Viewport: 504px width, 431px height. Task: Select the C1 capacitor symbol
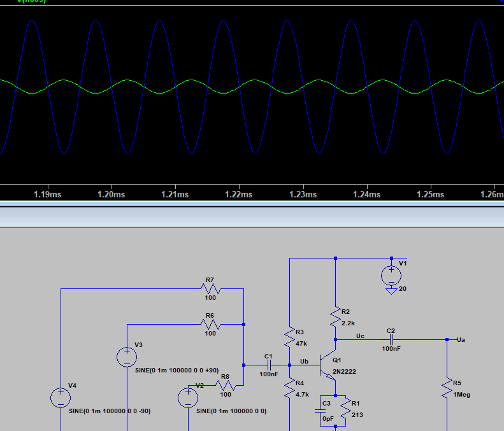pos(269,365)
